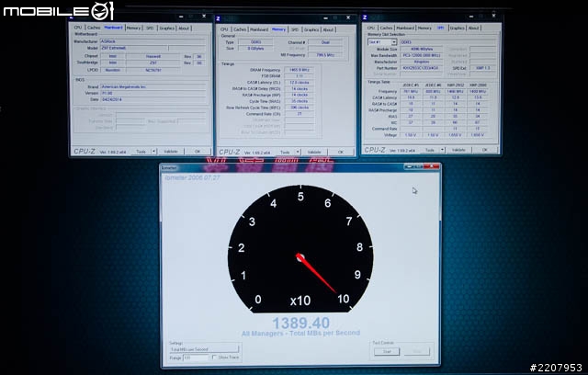Minimize the Mainboard CPU-Z window

pos(181,17)
